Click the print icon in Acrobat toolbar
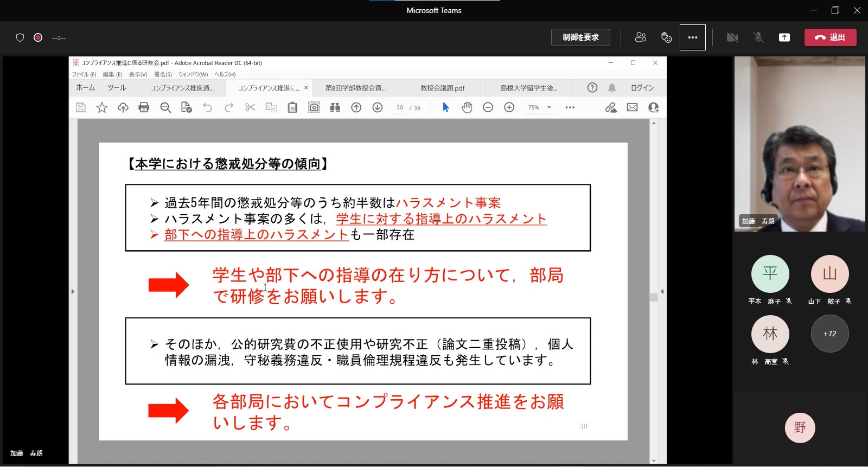Viewport: 868px width, 467px height. 144,107
